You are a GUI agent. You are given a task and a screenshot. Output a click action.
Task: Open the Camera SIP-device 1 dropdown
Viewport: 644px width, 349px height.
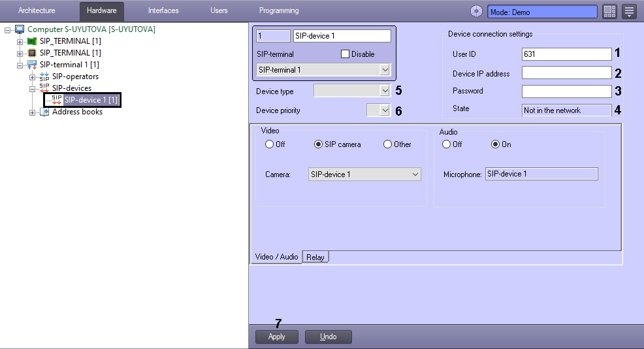[x=415, y=174]
